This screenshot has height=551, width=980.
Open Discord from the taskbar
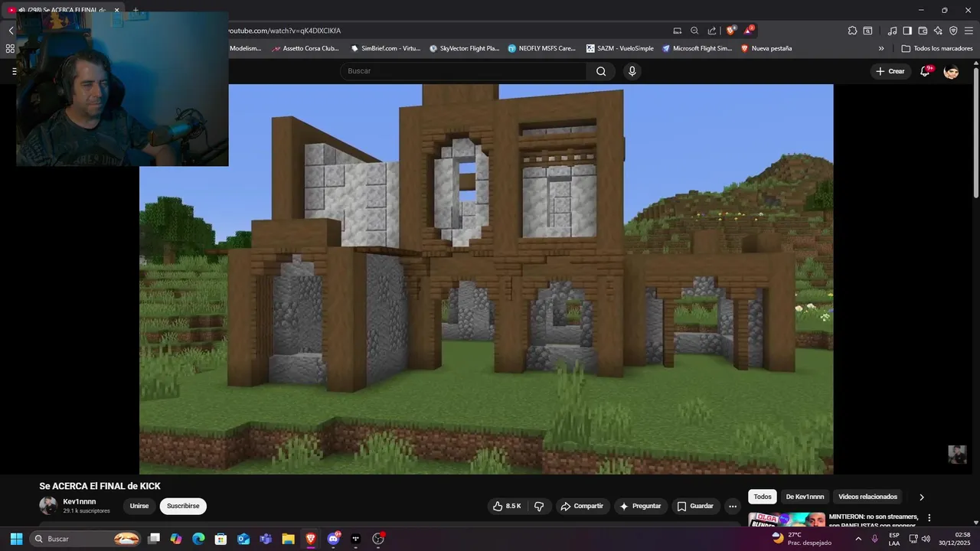(333, 539)
